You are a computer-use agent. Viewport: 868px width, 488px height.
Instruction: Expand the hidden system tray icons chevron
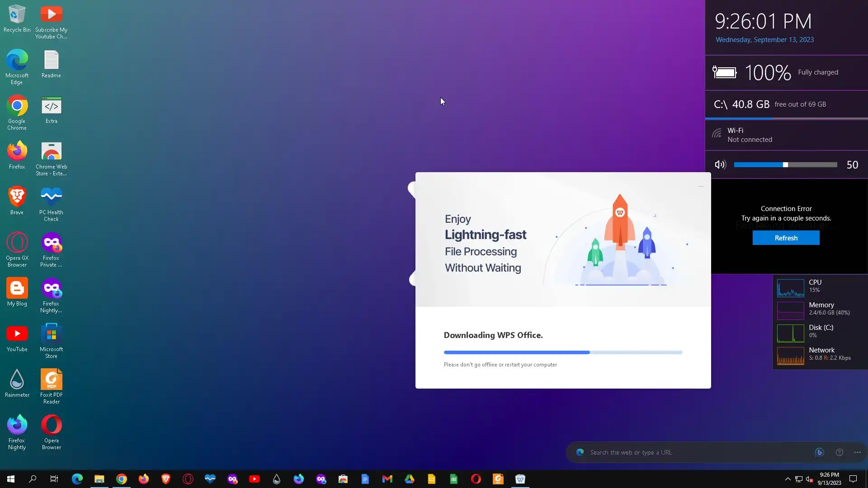coord(788,479)
